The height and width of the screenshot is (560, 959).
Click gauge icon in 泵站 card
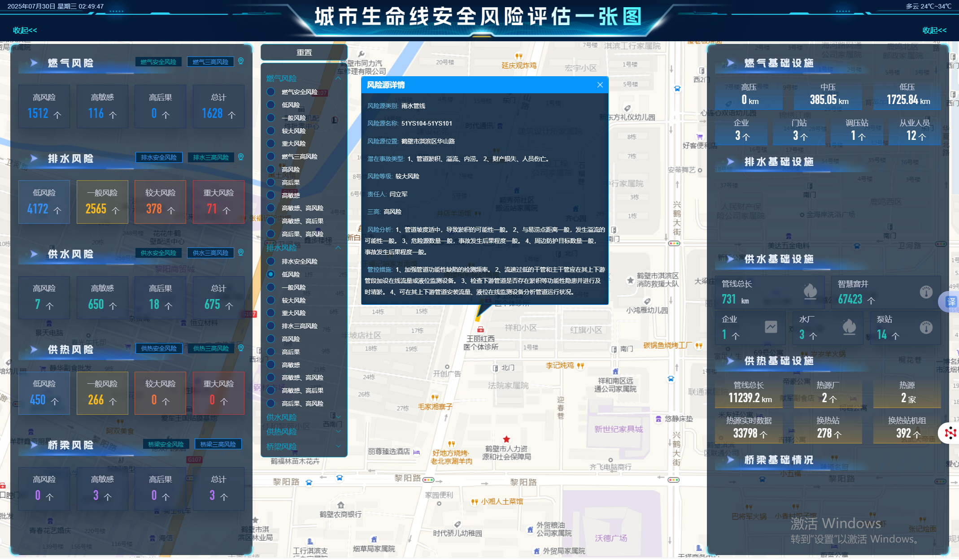pyautogui.click(x=926, y=327)
